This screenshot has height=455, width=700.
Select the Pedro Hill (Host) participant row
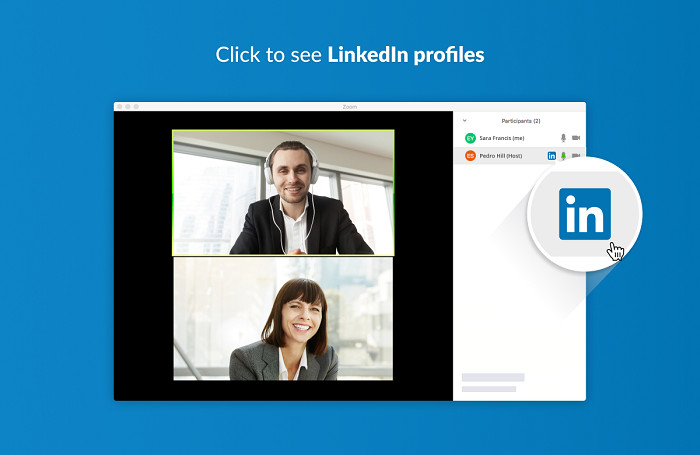point(520,156)
